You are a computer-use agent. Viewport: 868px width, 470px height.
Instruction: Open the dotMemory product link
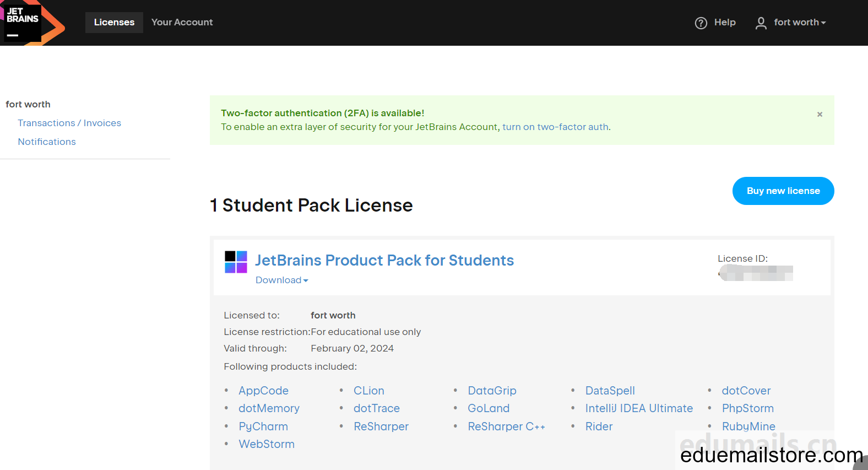269,408
